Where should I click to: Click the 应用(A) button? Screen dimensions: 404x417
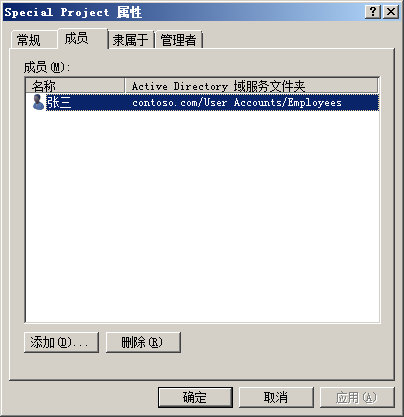357,397
